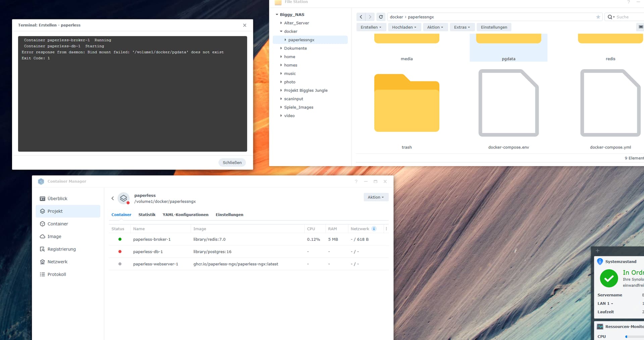Switch to the YAML-Konfigurationen tab
Screen dimensions: 644x340
tap(185, 215)
